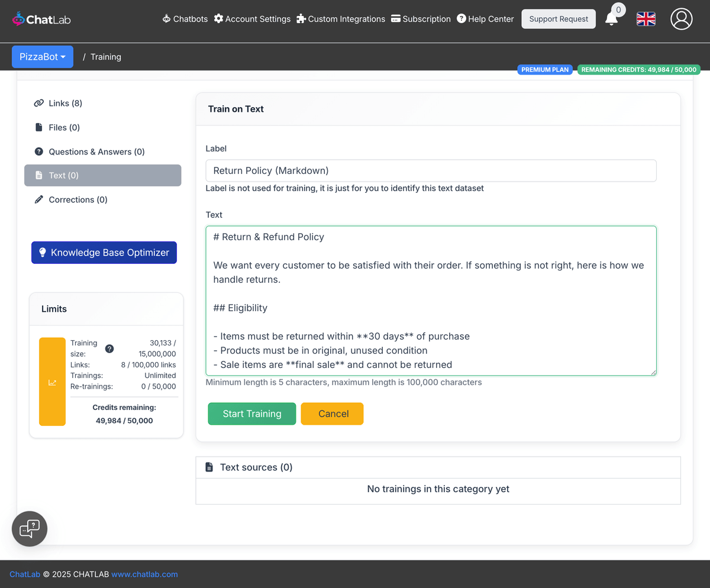The image size is (710, 588).
Task: Select the Files training source icon
Action: (39, 127)
